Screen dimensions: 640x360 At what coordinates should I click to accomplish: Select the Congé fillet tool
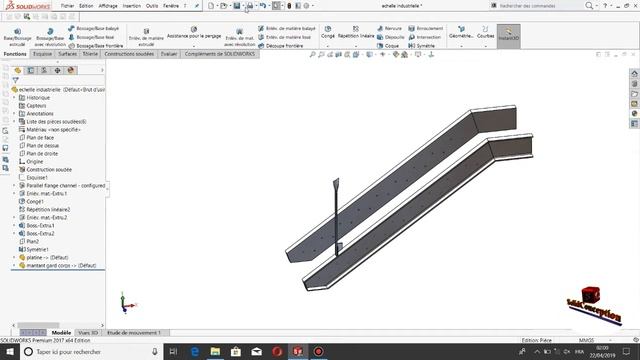[x=328, y=32]
